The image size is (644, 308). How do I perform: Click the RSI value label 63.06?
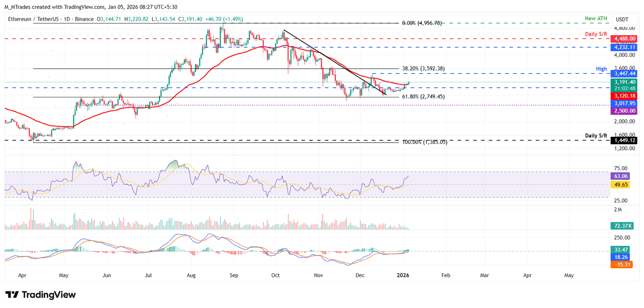click(621, 177)
